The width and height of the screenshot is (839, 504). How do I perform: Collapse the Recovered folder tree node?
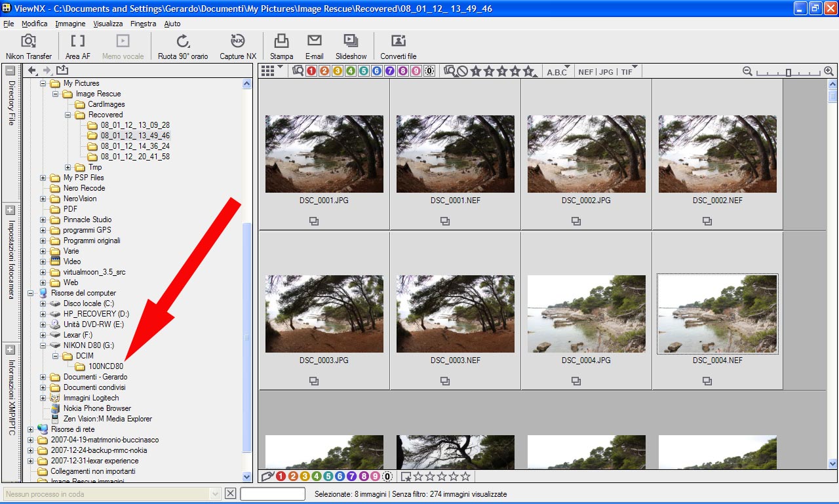click(68, 115)
